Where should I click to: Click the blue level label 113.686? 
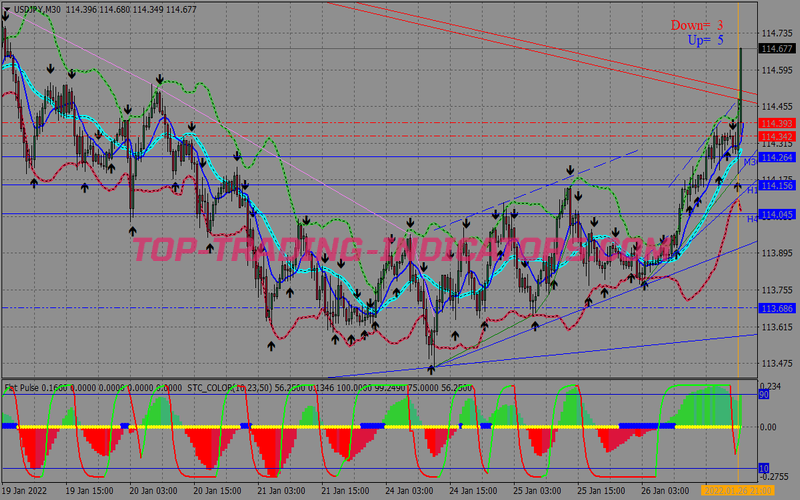(x=777, y=308)
